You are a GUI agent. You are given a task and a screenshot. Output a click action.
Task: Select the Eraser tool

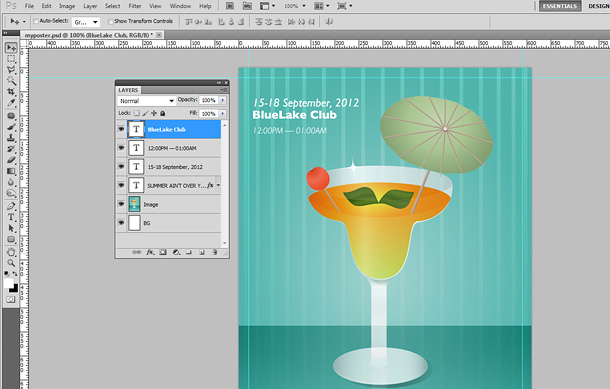[11, 160]
